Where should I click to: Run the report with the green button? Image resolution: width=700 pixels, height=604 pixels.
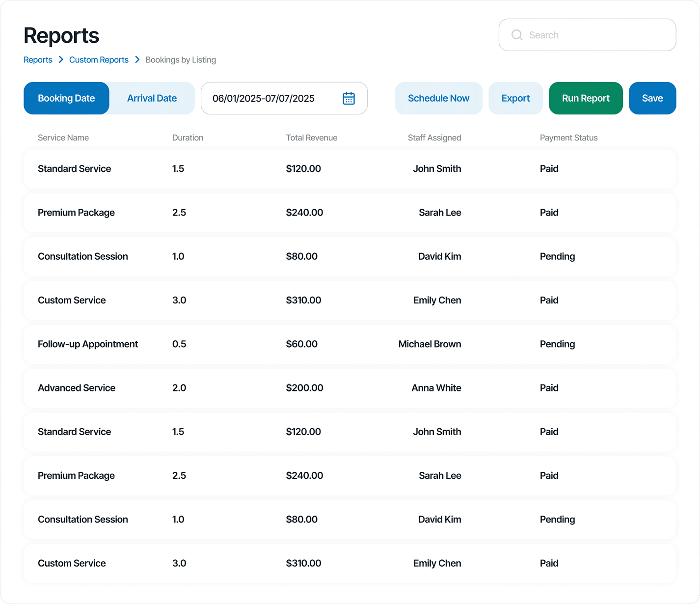[x=586, y=98]
